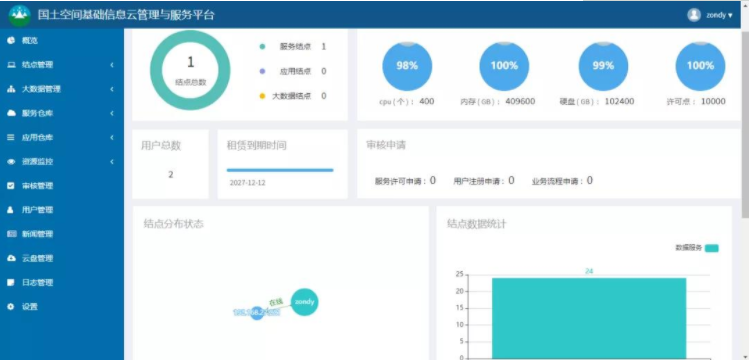The height and width of the screenshot is (360, 751).
Task: Toggle the 数据服务 chart legend swatch
Action: click(x=712, y=248)
